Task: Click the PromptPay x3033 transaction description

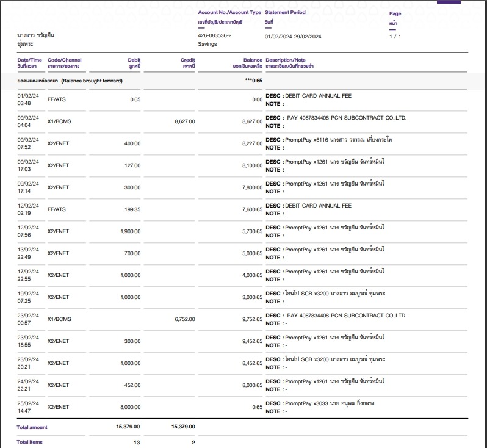Action: (x=336, y=403)
